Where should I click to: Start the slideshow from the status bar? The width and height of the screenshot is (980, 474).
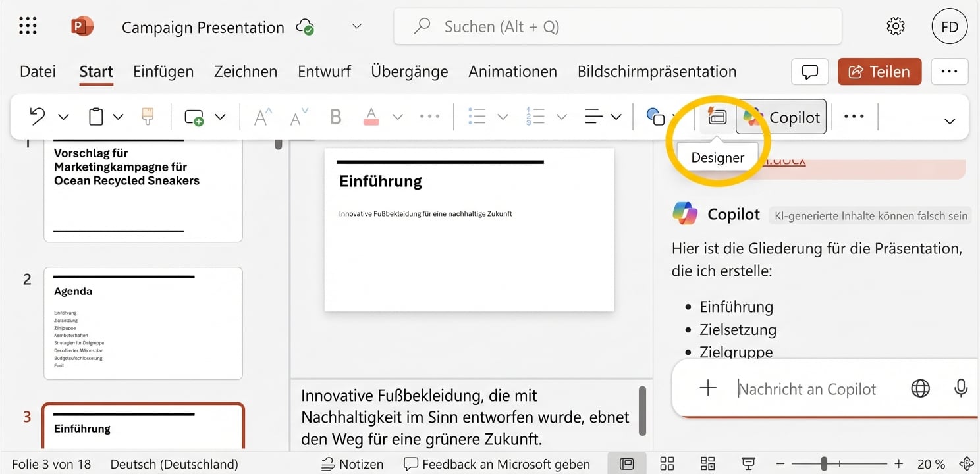748,463
